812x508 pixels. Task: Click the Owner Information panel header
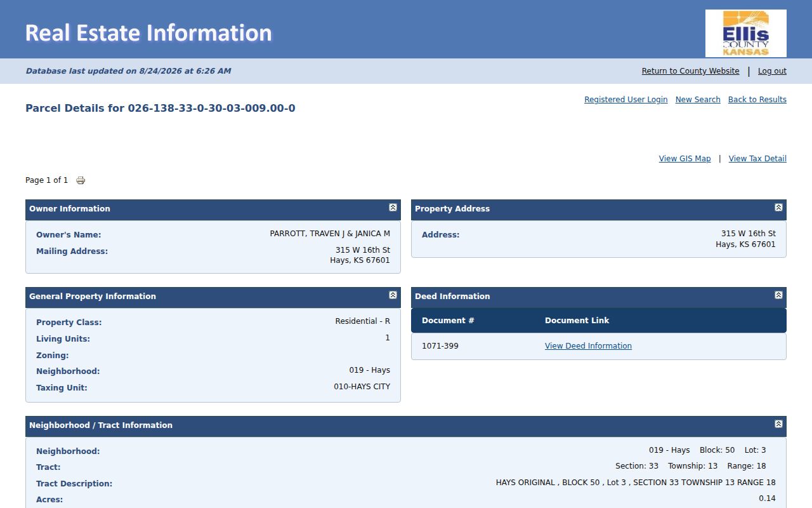(x=213, y=210)
